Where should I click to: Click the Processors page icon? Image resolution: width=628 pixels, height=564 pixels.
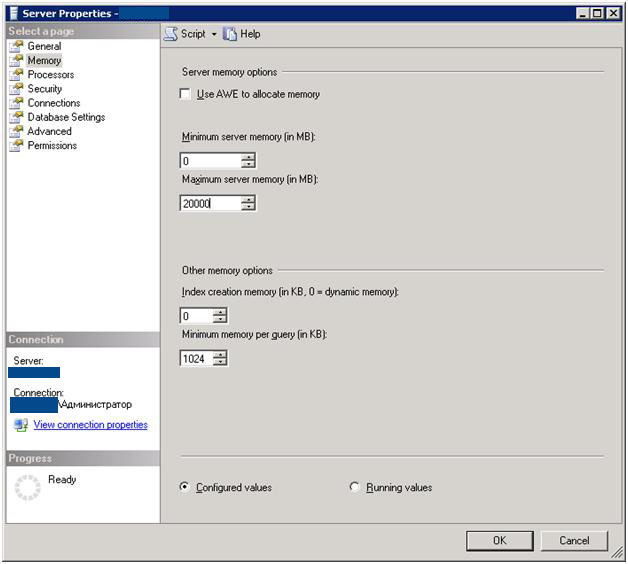point(16,75)
